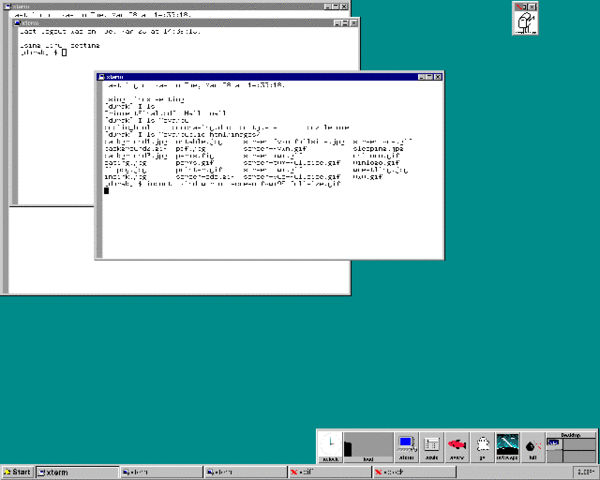Maximize the front xterm window
The height and width of the screenshot is (480, 600).
click(429, 77)
